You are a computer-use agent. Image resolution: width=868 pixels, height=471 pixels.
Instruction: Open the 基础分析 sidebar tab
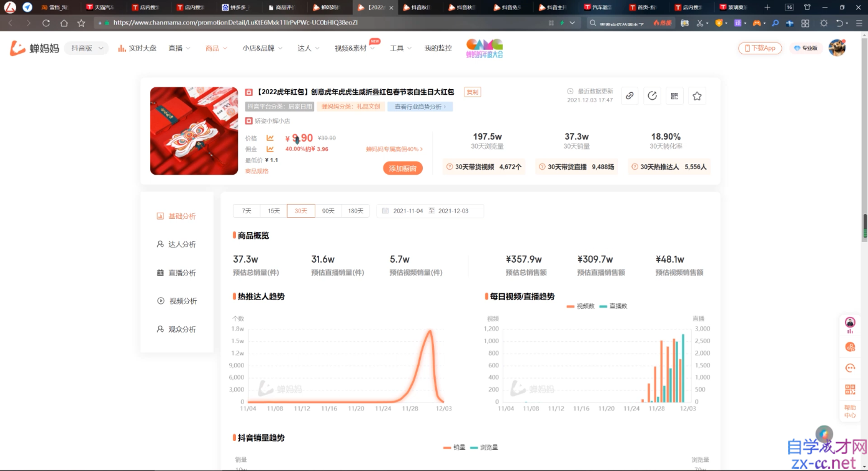(176, 216)
